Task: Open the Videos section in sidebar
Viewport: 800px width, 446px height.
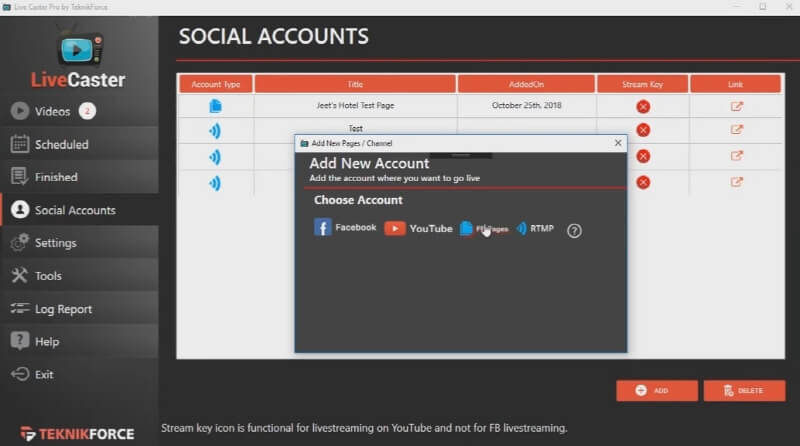Action: [79, 111]
